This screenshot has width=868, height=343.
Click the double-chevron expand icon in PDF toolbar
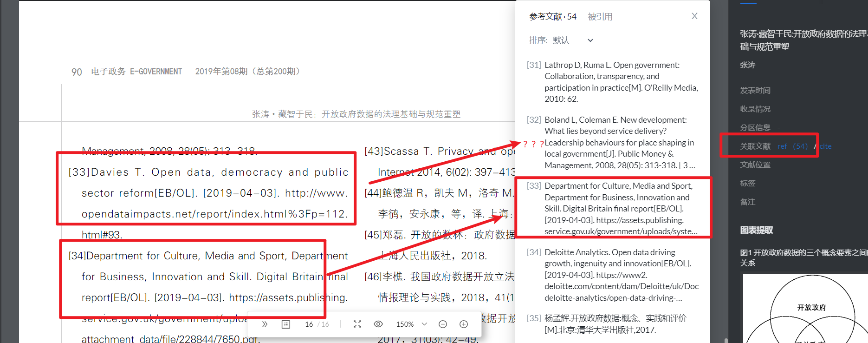(265, 324)
